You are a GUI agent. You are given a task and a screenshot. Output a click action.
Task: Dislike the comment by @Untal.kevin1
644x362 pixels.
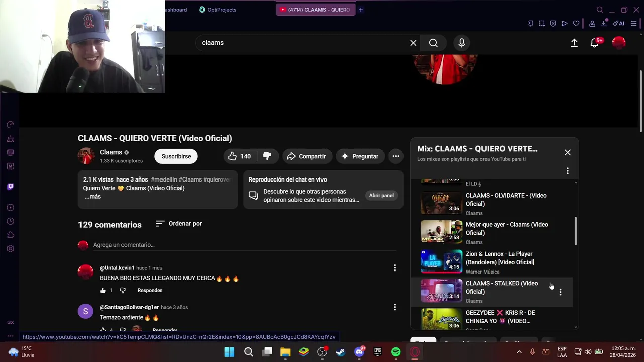pos(123,290)
